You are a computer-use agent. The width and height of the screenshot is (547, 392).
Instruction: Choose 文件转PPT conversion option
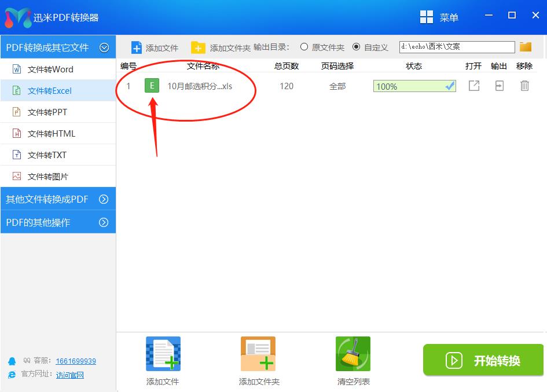[47, 112]
